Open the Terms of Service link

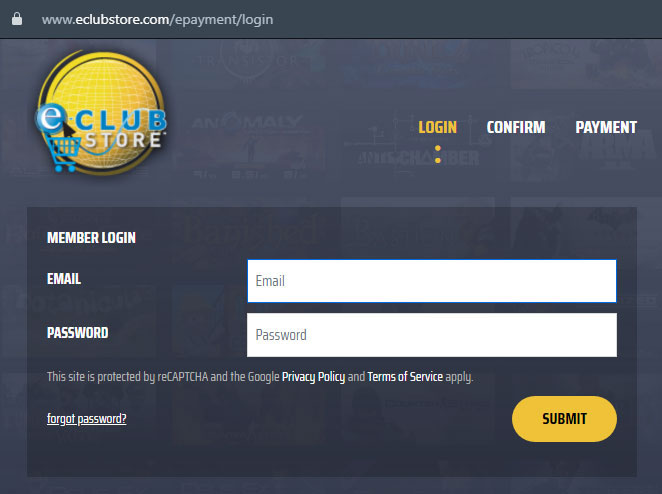(405, 377)
